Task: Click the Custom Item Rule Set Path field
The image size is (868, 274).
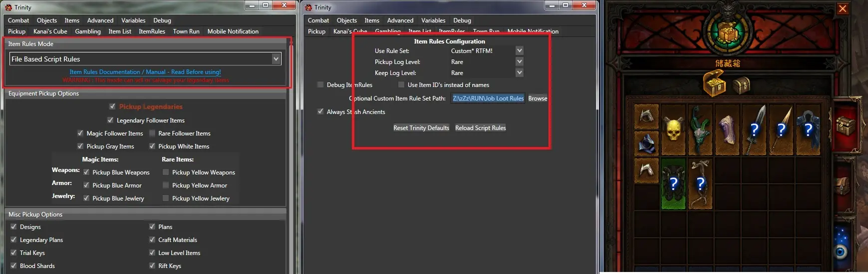Action: [488, 98]
